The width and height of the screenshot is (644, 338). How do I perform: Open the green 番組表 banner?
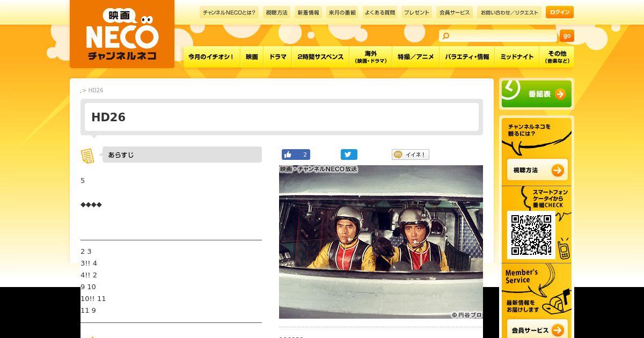(x=537, y=94)
